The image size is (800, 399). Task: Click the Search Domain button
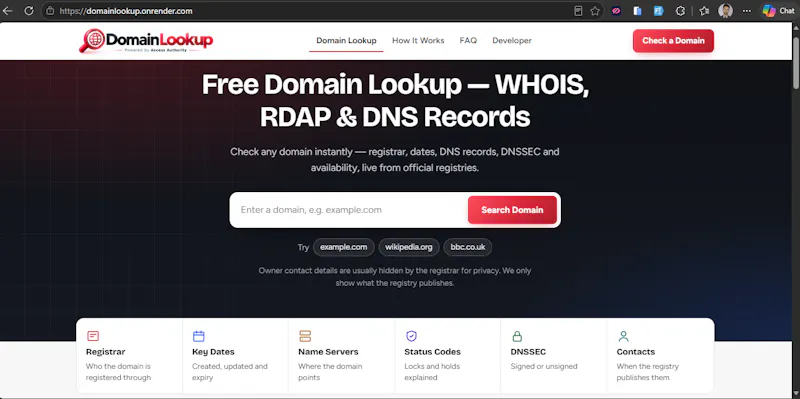512,210
